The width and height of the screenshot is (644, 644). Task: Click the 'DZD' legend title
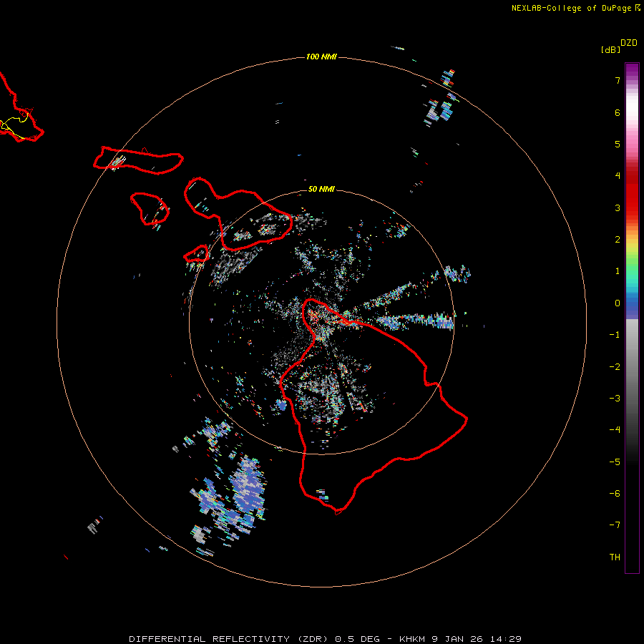pos(629,43)
